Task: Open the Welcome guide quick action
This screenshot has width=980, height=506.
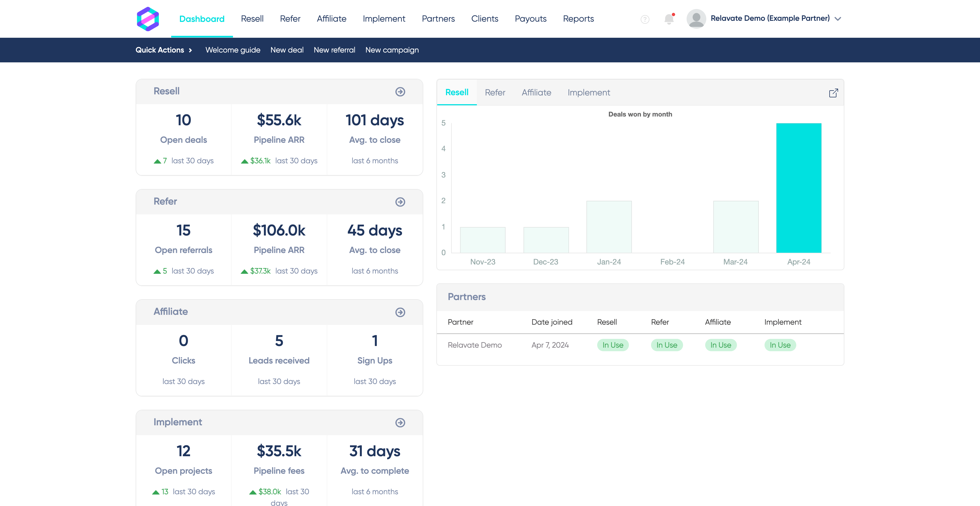Action: [x=233, y=50]
